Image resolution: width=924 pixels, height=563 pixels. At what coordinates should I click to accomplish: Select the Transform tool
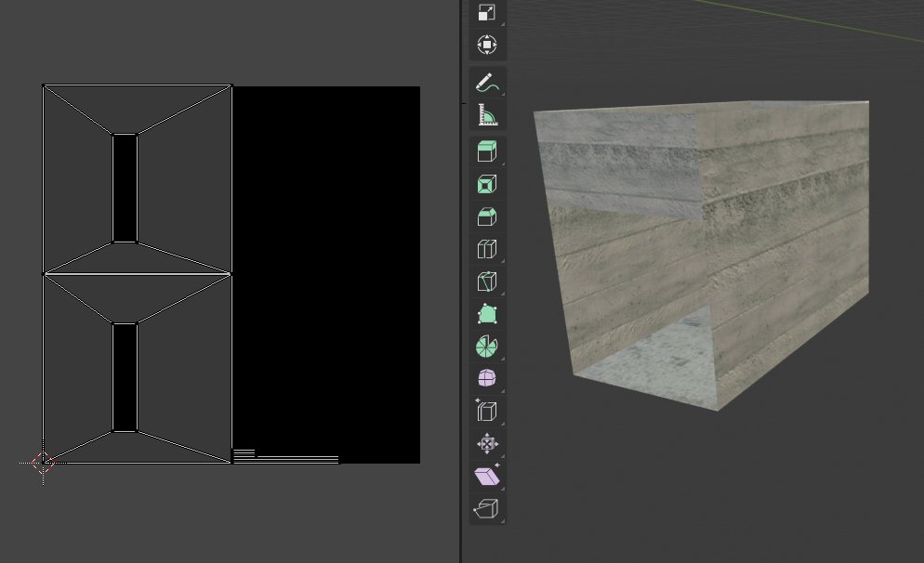coord(487,45)
